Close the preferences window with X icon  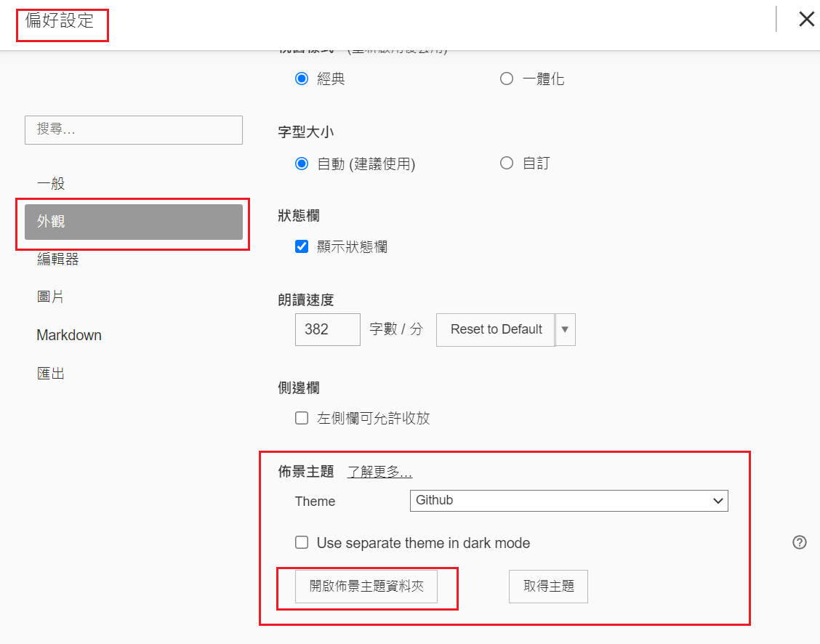[x=806, y=20]
